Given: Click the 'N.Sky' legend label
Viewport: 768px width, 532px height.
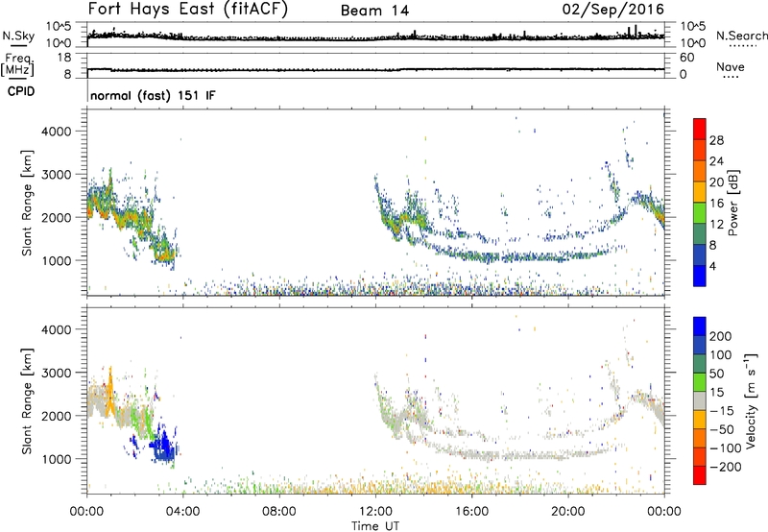Looking at the screenshot, I should 18,36.
